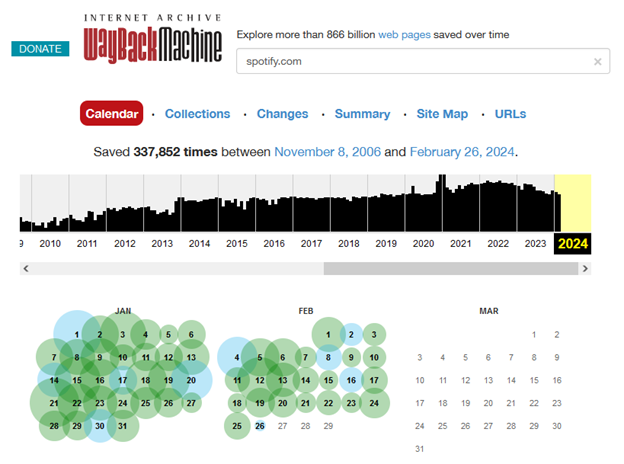Select the Calendar tab
624x464 pixels.
point(111,113)
